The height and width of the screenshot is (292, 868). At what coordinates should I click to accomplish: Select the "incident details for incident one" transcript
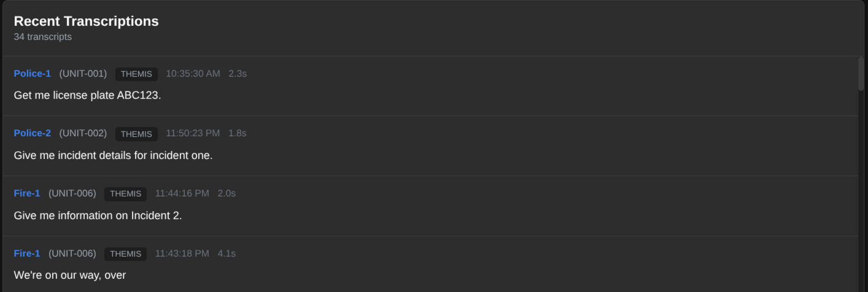coord(113,155)
